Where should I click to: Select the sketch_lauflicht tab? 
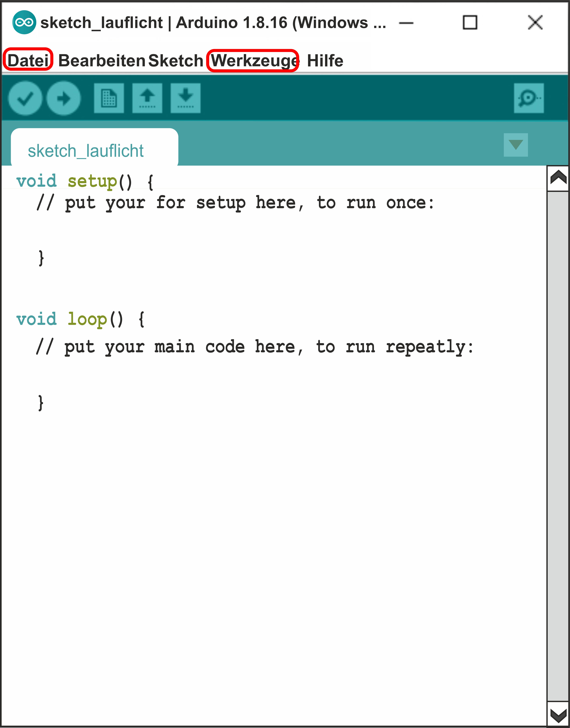[x=86, y=151]
